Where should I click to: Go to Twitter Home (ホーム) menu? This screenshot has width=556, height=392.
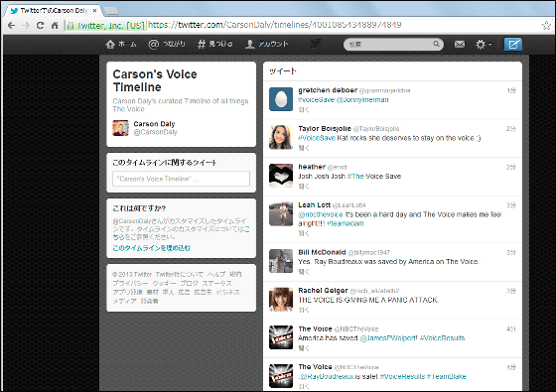click(121, 44)
